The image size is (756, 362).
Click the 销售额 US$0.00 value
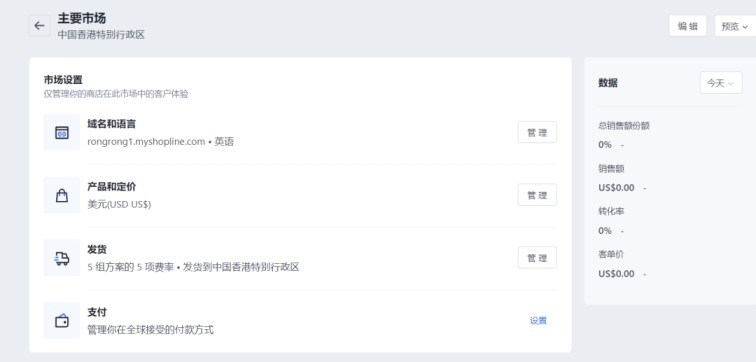616,188
